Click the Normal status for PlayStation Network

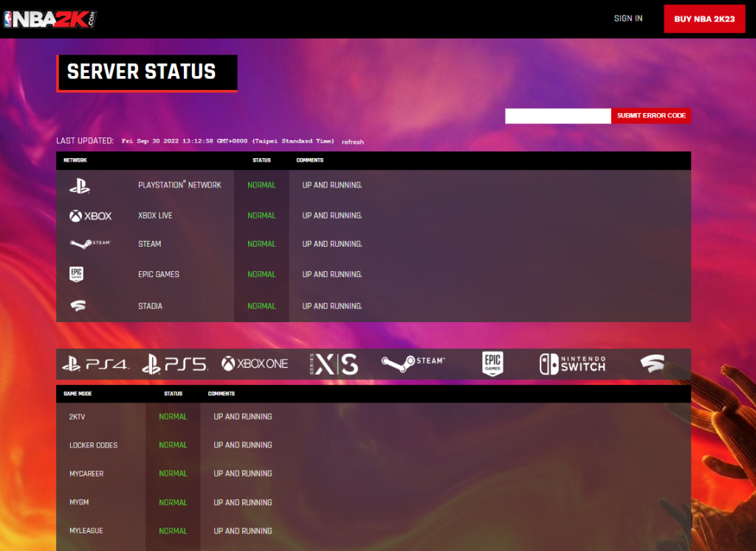(x=262, y=185)
